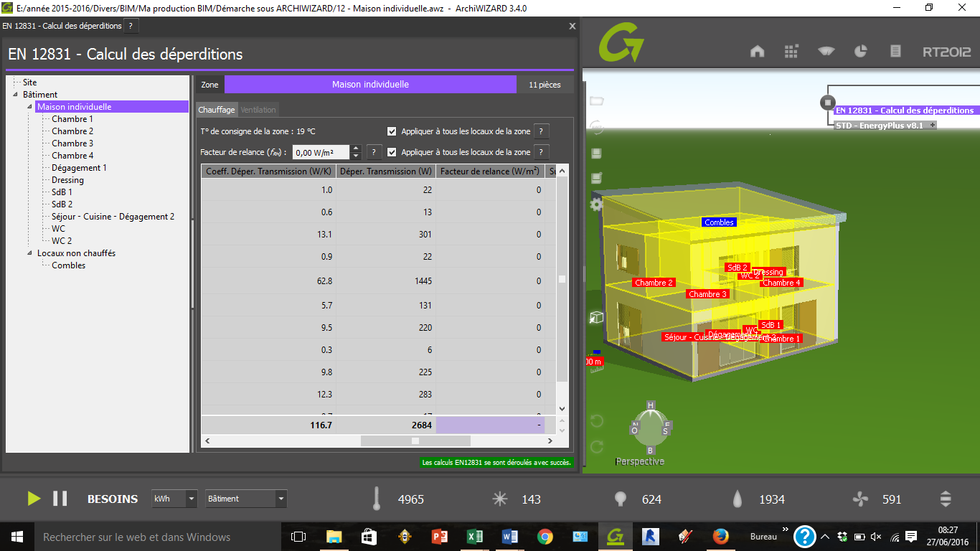980x551 pixels.
Task: Click the fan ventilation needs icon
Action: [x=860, y=499]
